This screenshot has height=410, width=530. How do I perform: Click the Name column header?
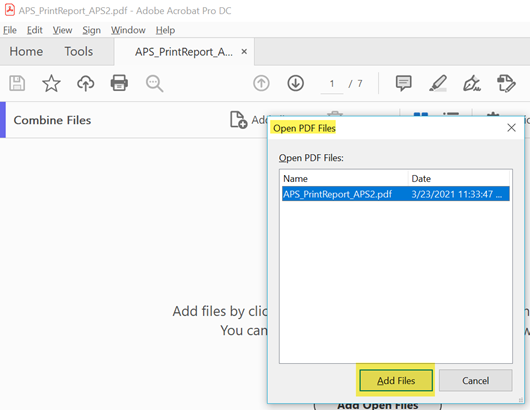tap(344, 178)
